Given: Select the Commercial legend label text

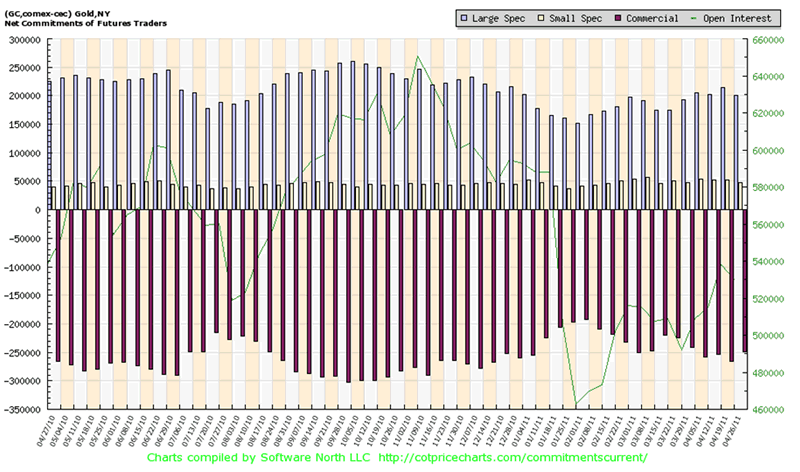Looking at the screenshot, I should pyautogui.click(x=653, y=18).
